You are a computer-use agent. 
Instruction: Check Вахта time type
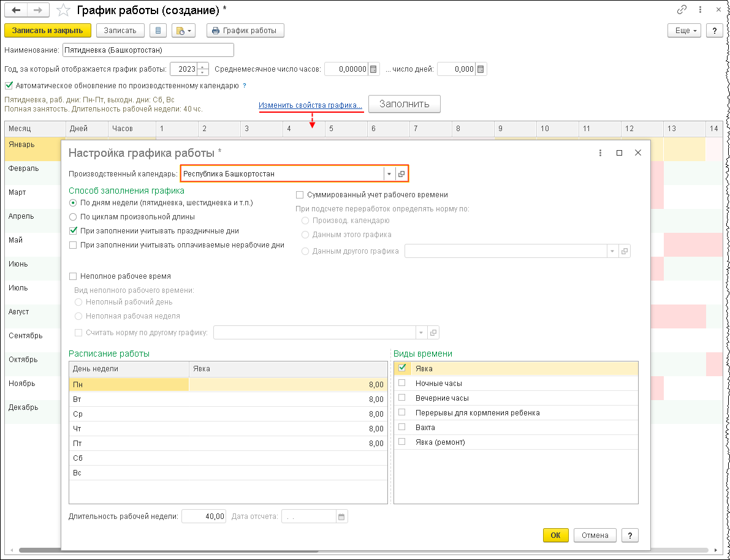(x=402, y=427)
